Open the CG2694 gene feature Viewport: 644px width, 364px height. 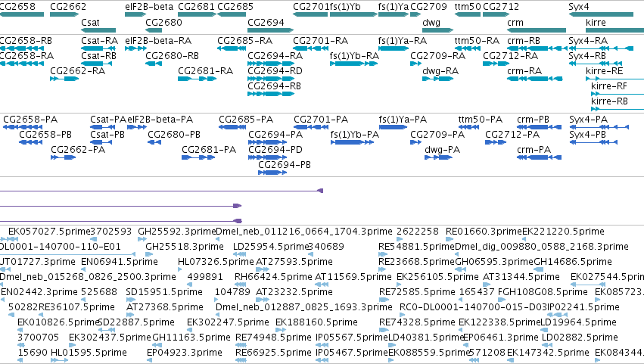270,30
